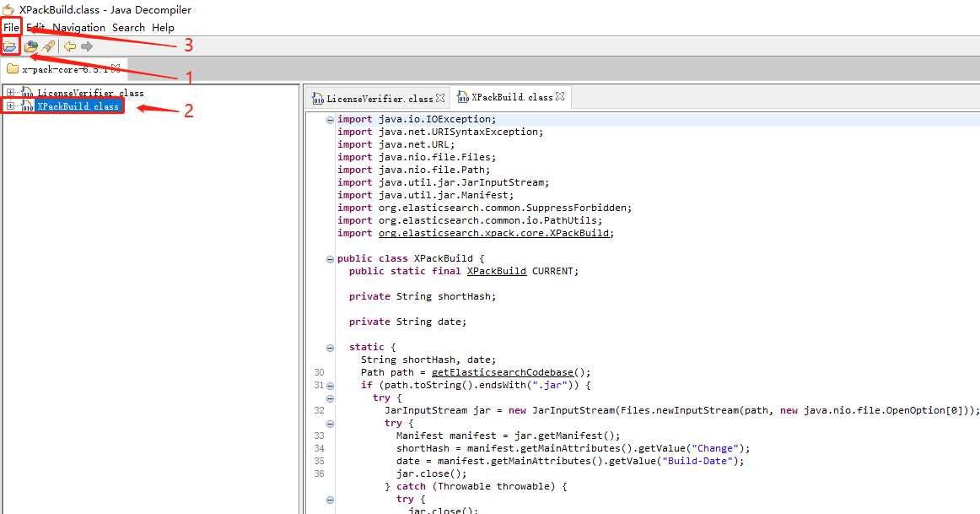Screen dimensions: 980x514
Task: Click the java.io.IOException import line
Action: 417,119
